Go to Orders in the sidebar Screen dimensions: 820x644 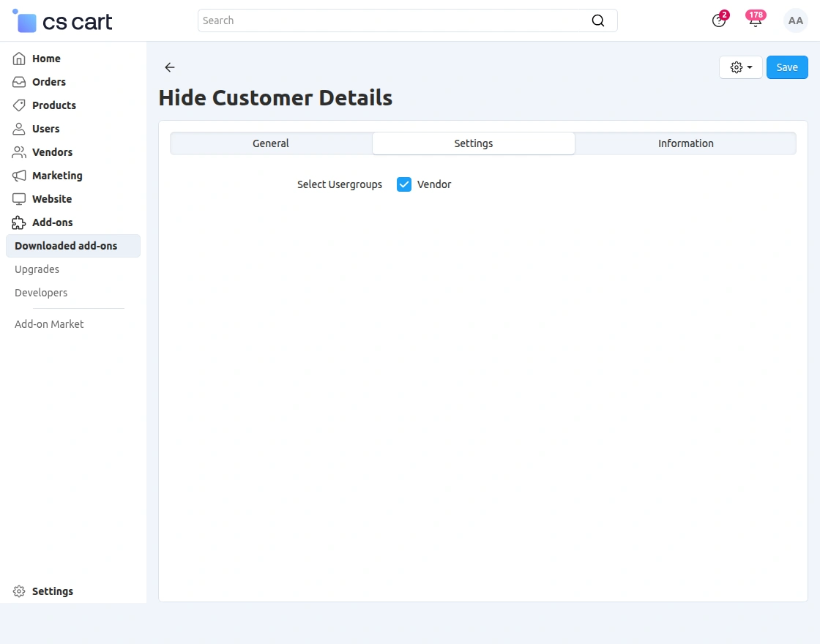click(x=48, y=82)
